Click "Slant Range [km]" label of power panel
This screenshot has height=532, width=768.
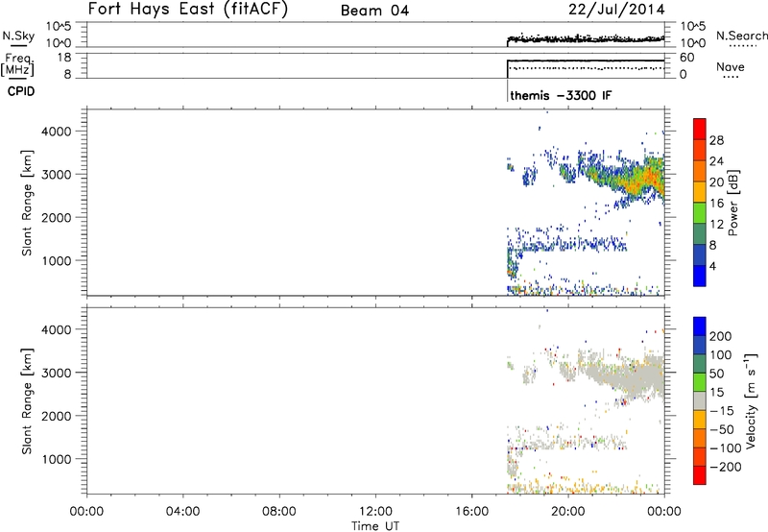pyautogui.click(x=27, y=203)
